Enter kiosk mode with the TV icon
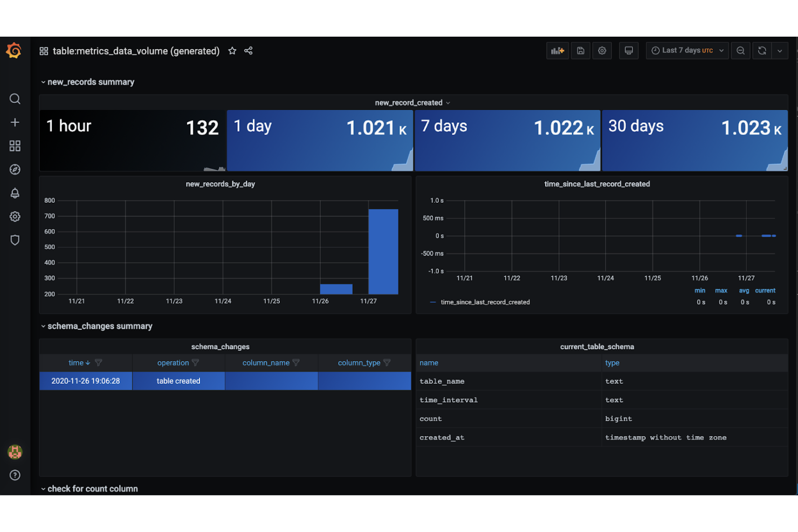798x532 pixels. [629, 50]
